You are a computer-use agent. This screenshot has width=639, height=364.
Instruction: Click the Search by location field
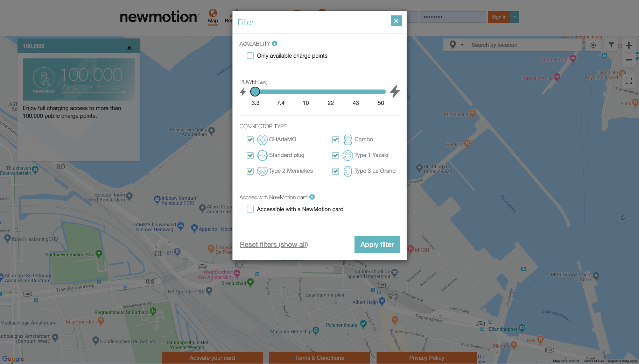(525, 45)
